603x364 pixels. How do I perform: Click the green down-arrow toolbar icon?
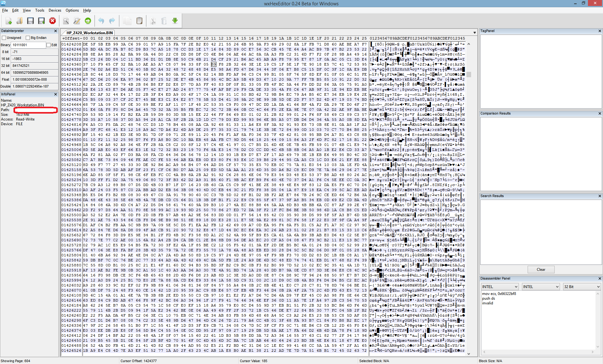pyautogui.click(x=175, y=21)
